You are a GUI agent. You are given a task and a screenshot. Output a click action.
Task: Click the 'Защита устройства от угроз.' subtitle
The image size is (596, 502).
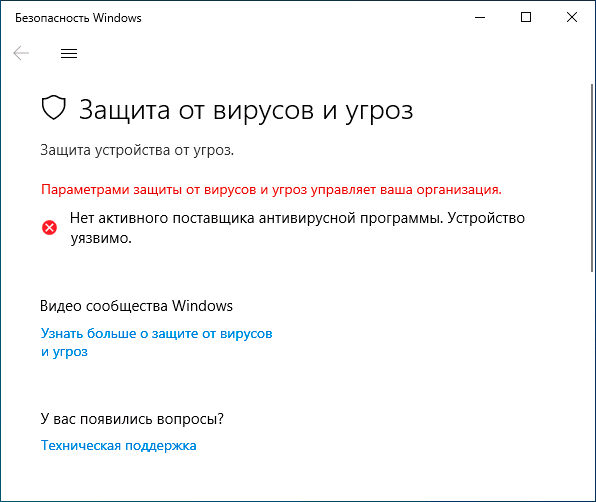pos(137,150)
